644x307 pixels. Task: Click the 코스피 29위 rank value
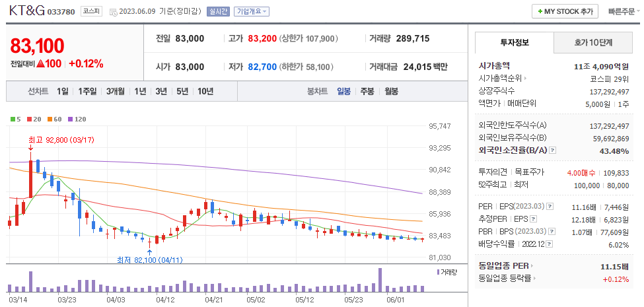click(x=610, y=79)
